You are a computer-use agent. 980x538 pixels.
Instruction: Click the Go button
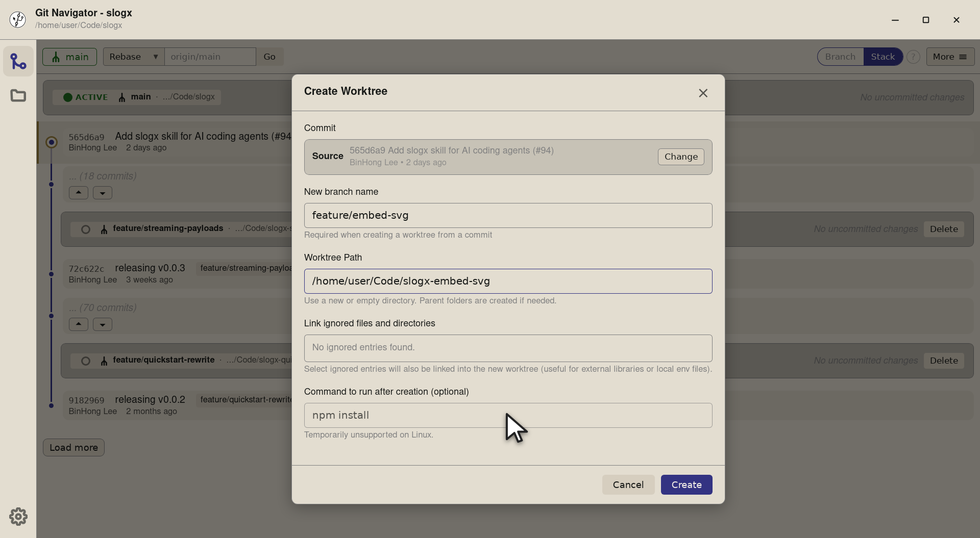click(x=269, y=57)
